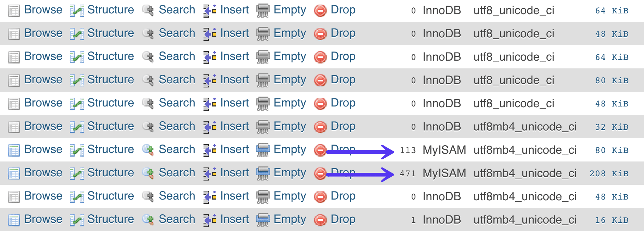Click the Empty icon on the second table row
Viewport: 644px width, 232px height.
[x=263, y=33]
